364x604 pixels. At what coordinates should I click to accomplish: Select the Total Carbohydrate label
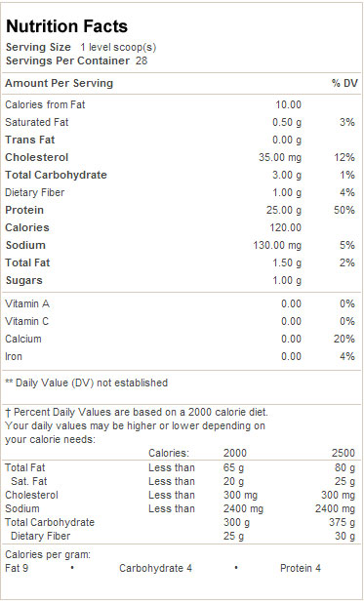tap(56, 175)
